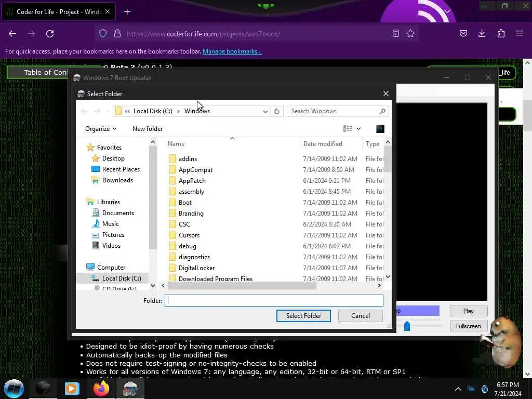Viewport: 532px width, 399px height.
Task: Click Fullscreen in Boot Updater
Action: pos(468,326)
